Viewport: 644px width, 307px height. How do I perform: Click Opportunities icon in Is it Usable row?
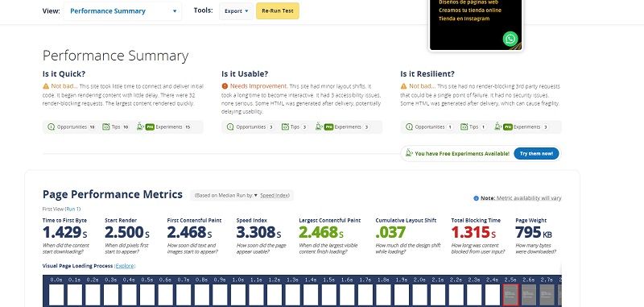coord(230,127)
